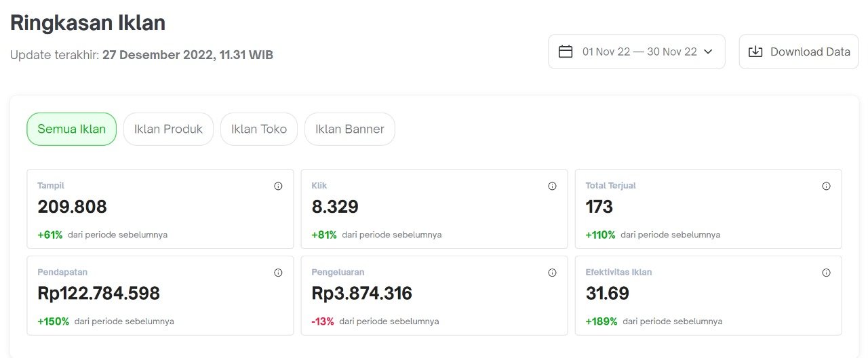
Task: Click the Efektivitas Iklan value 31.69
Action: click(x=608, y=294)
